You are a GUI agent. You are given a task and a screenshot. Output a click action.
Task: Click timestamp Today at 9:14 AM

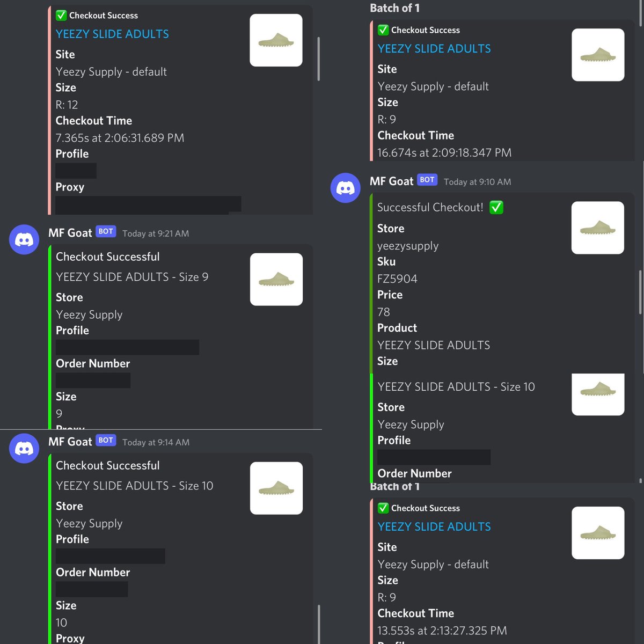click(156, 442)
